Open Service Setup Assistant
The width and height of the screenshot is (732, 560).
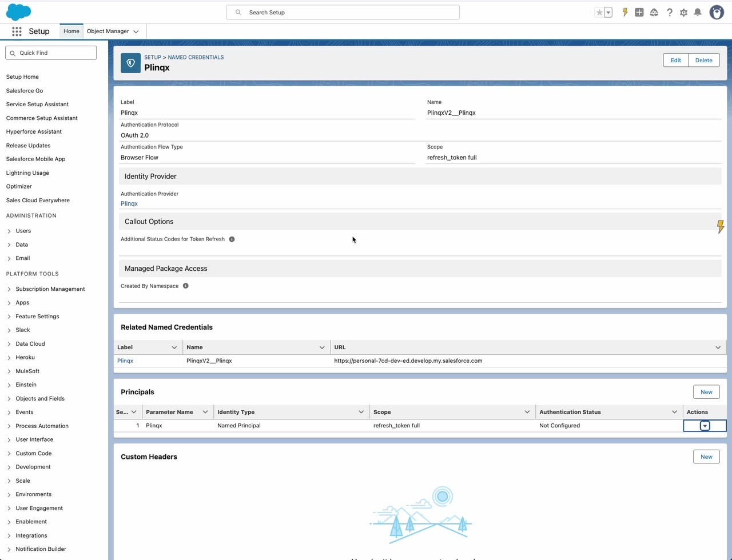(37, 104)
